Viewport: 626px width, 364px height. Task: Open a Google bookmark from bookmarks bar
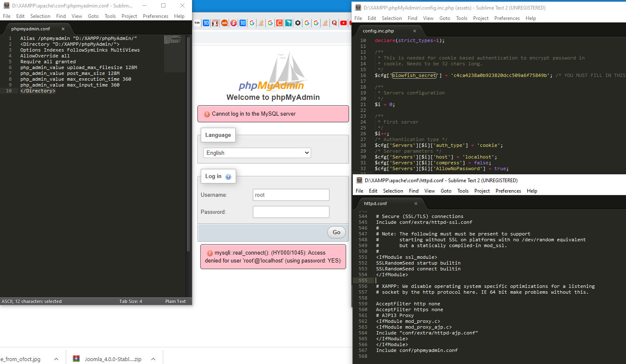[252, 23]
